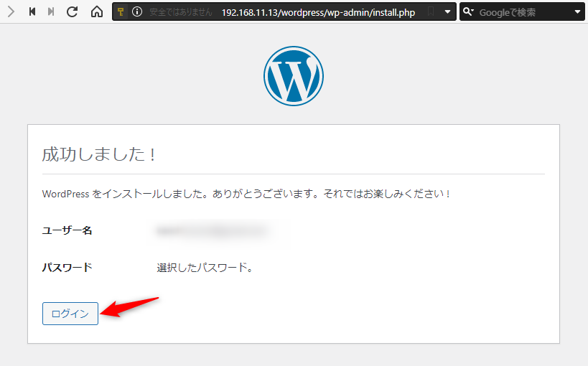The image size is (588, 366).
Task: Click the 安全ではありません security warning
Action: [x=181, y=13]
